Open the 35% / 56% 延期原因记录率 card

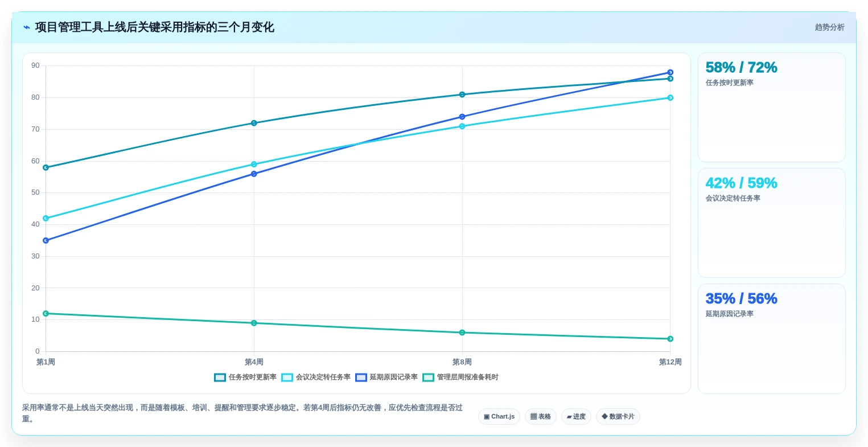pos(772,339)
